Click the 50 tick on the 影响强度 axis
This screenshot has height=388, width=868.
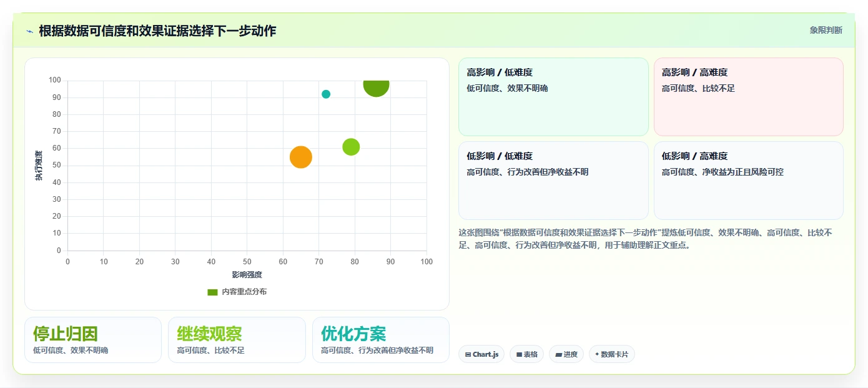point(247,262)
